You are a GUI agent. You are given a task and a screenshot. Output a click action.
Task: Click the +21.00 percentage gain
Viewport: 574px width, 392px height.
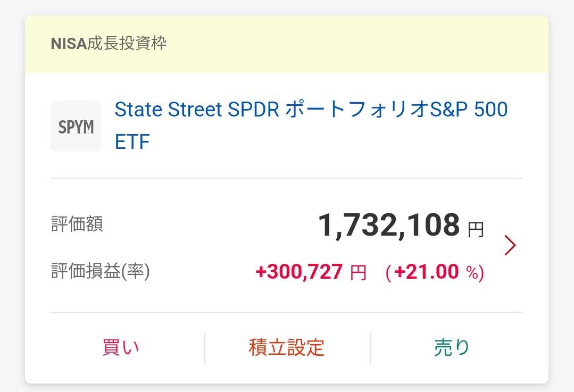click(x=426, y=272)
